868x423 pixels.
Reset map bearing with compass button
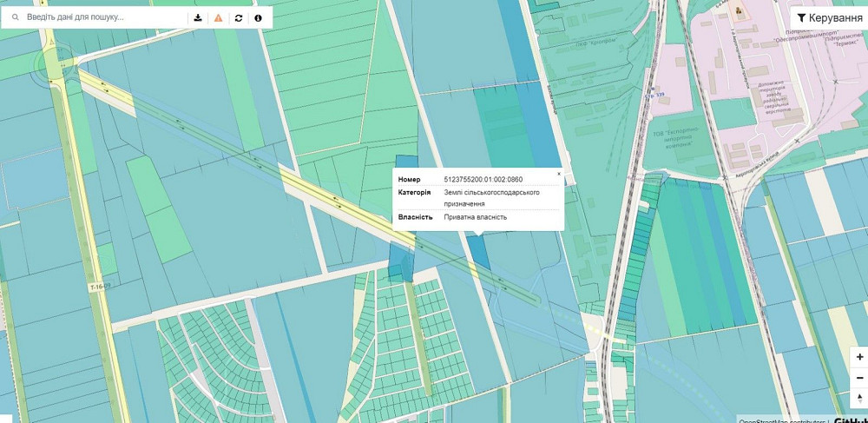point(859,399)
